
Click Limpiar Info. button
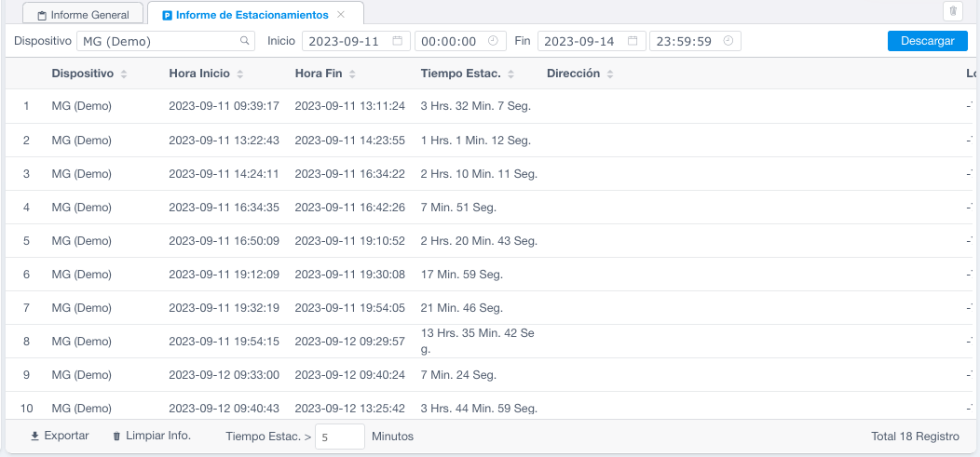[152, 436]
